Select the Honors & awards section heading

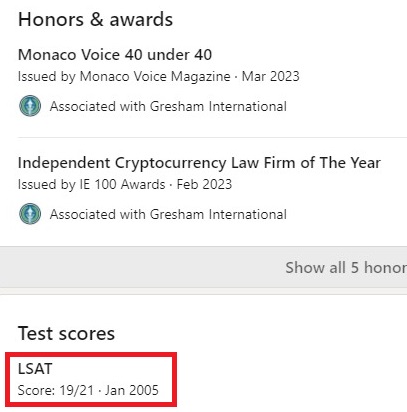[x=95, y=19]
